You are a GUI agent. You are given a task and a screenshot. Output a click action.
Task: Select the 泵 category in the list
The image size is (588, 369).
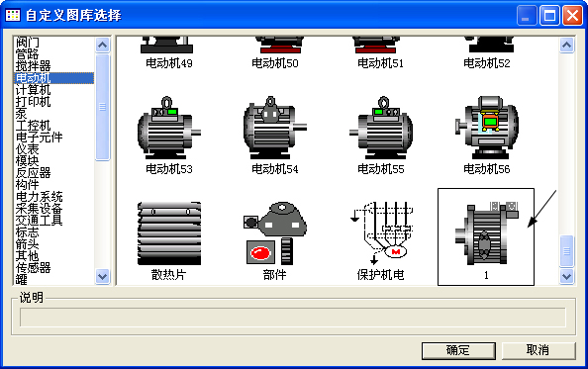pos(21,114)
